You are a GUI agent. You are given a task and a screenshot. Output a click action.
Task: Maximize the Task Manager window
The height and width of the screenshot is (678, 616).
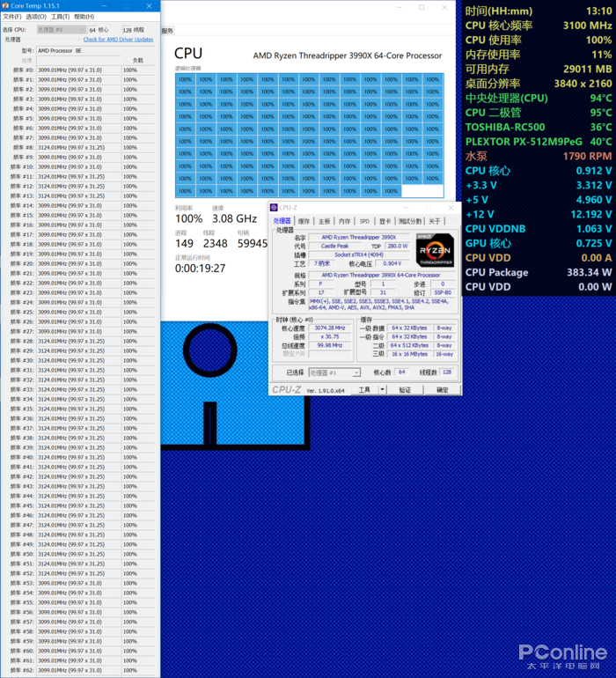point(422,7)
